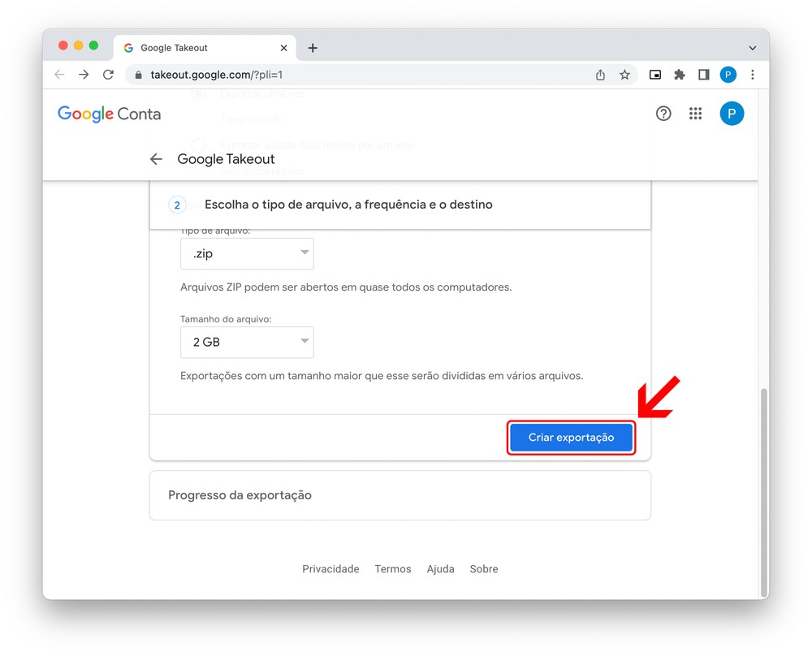Reload the page with the refresh icon
Viewport: 812px width, 656px height.
pos(108,75)
